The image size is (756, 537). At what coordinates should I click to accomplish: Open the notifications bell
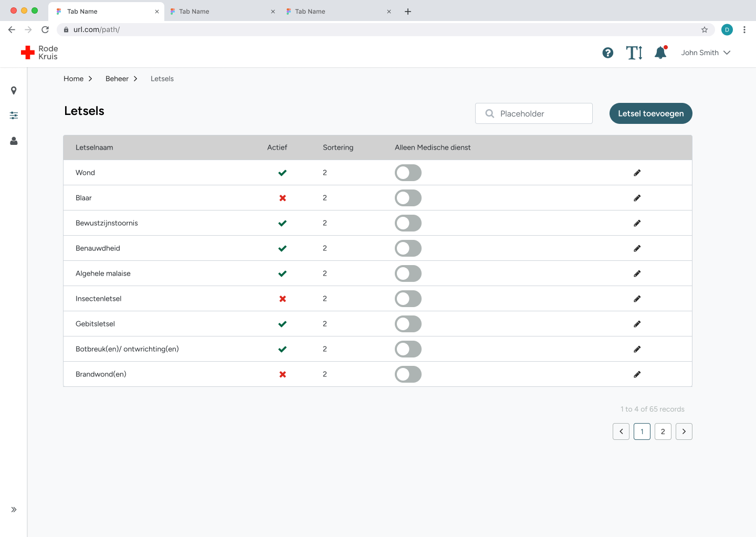(x=661, y=52)
